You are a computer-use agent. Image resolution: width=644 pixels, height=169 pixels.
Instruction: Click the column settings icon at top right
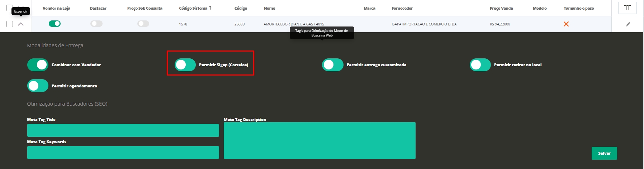click(627, 8)
